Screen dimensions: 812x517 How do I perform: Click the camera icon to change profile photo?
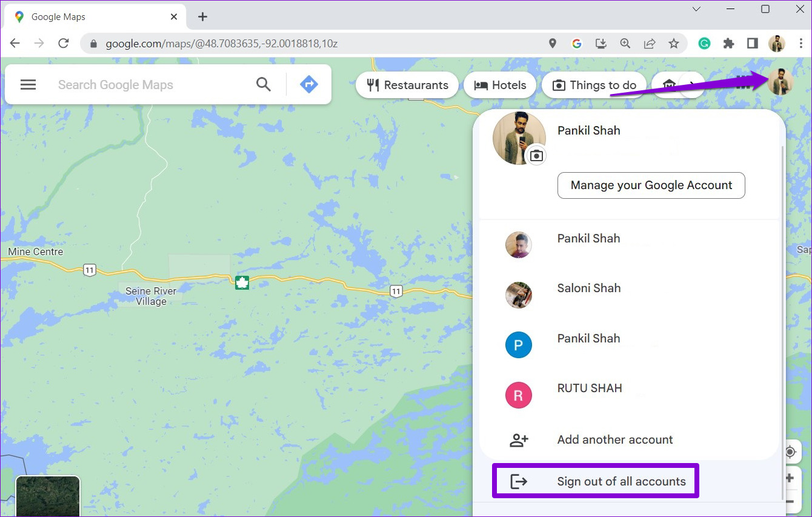point(536,156)
